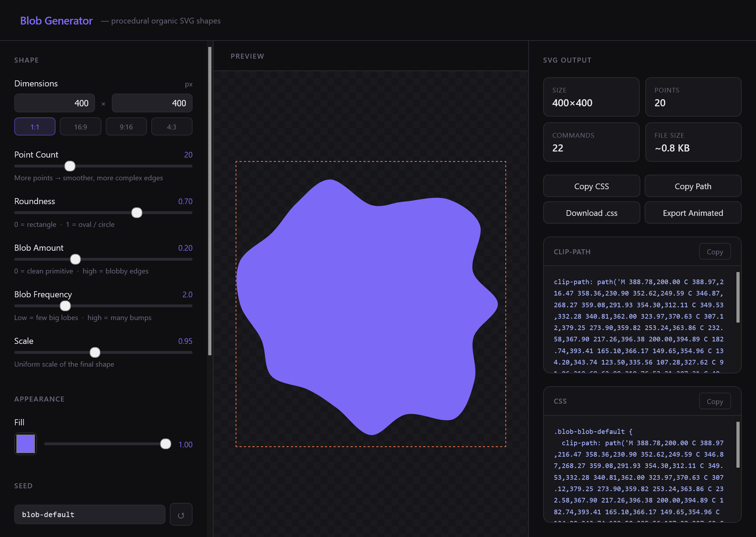Image resolution: width=756 pixels, height=537 pixels.
Task: Copy the CLIP-PATH code block
Action: [x=714, y=251]
